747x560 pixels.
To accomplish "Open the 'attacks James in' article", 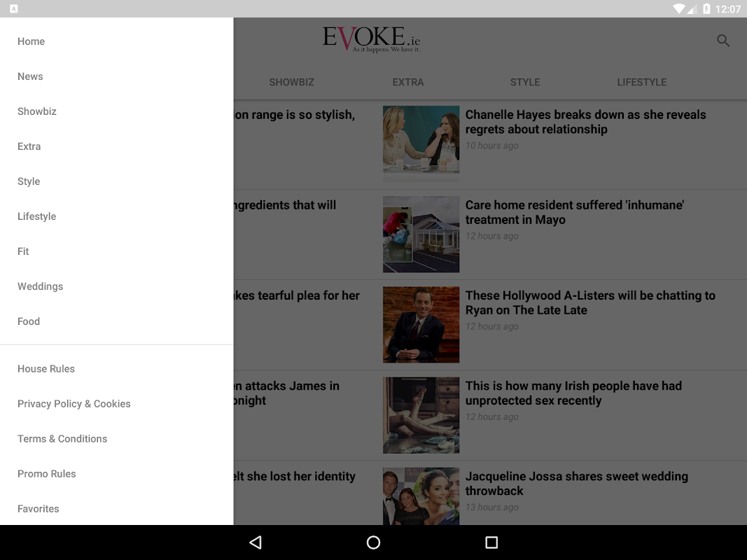I will click(x=287, y=393).
